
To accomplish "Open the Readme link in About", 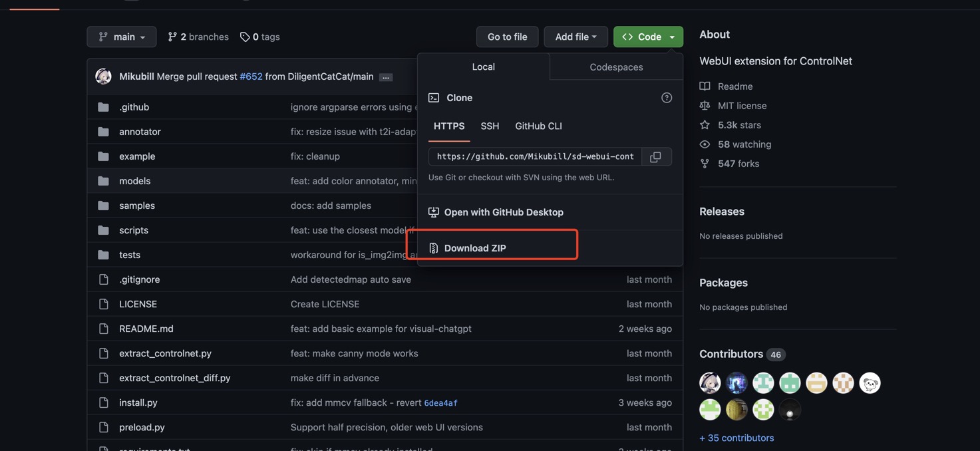I will click(727, 86).
